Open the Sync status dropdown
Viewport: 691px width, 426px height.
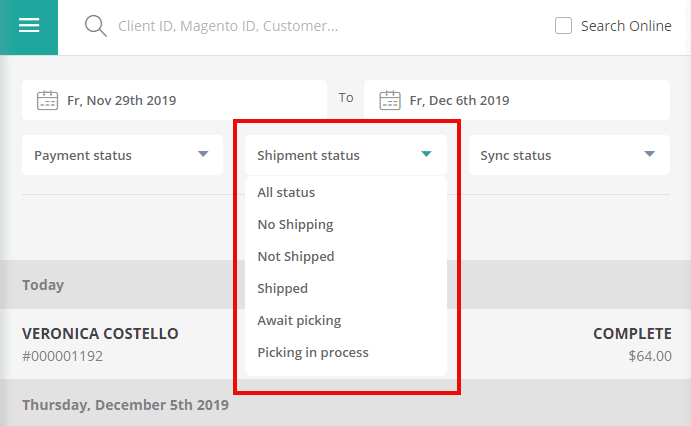point(568,155)
